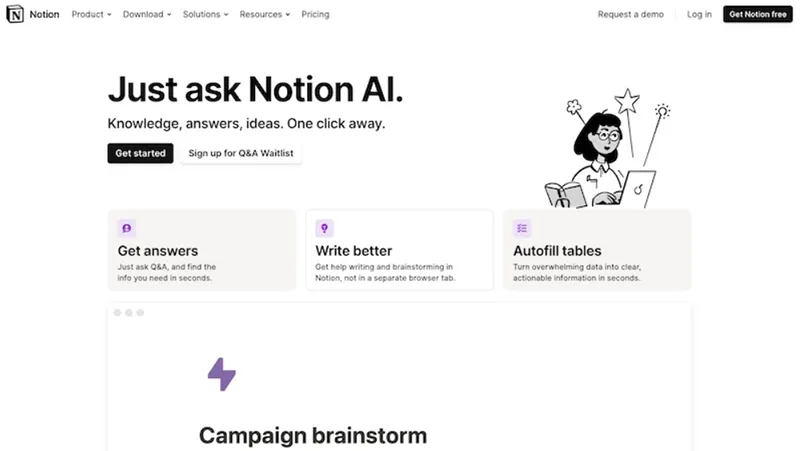Click the Autofill tables checklist icon
800x451 pixels.
[522, 228]
